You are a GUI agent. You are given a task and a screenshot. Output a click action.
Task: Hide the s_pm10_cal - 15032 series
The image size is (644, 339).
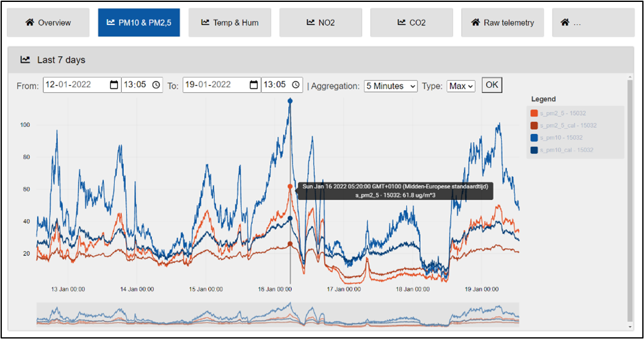[x=566, y=150]
